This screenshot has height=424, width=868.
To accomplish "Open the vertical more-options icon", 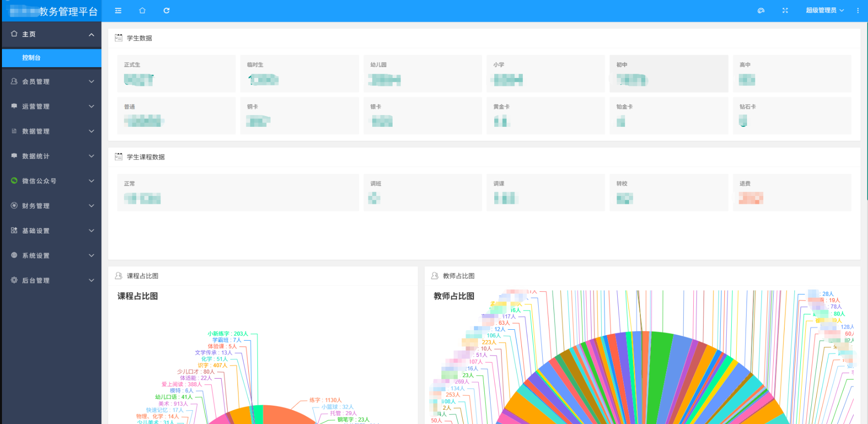I will [858, 10].
